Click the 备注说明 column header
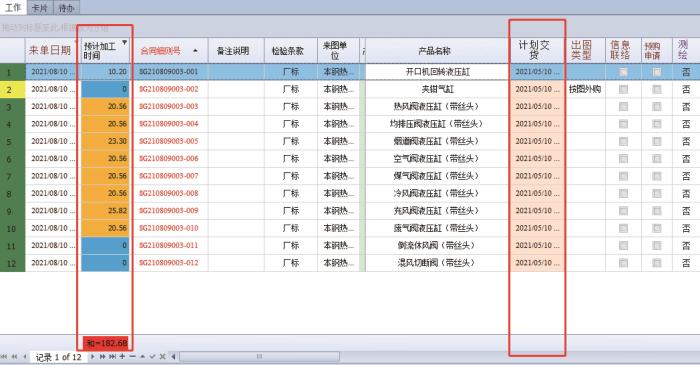 [236, 51]
